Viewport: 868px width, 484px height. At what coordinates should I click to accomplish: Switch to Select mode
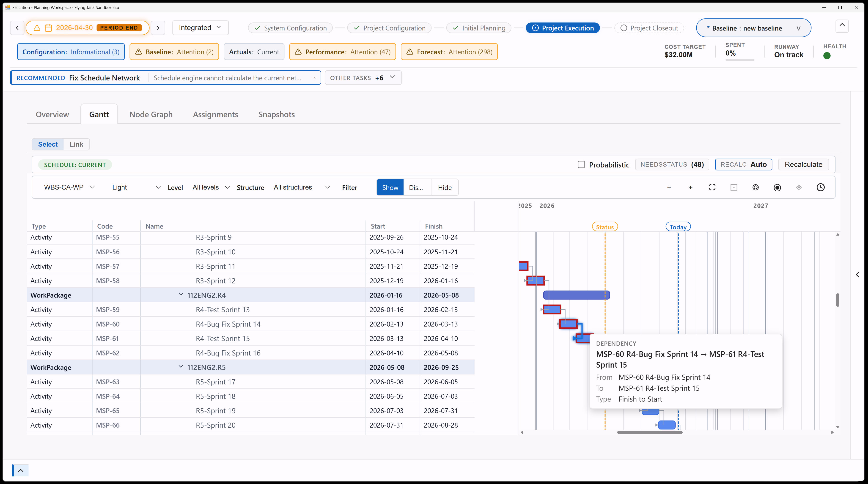(x=48, y=144)
